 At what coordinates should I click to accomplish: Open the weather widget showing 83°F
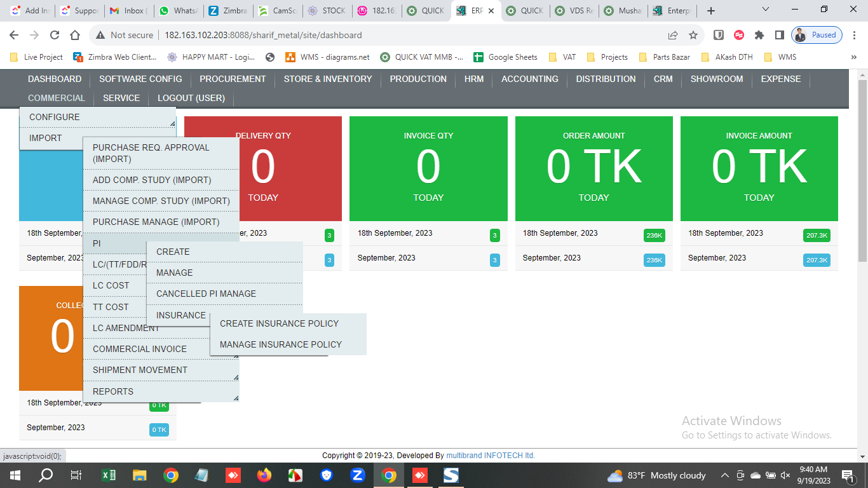656,475
